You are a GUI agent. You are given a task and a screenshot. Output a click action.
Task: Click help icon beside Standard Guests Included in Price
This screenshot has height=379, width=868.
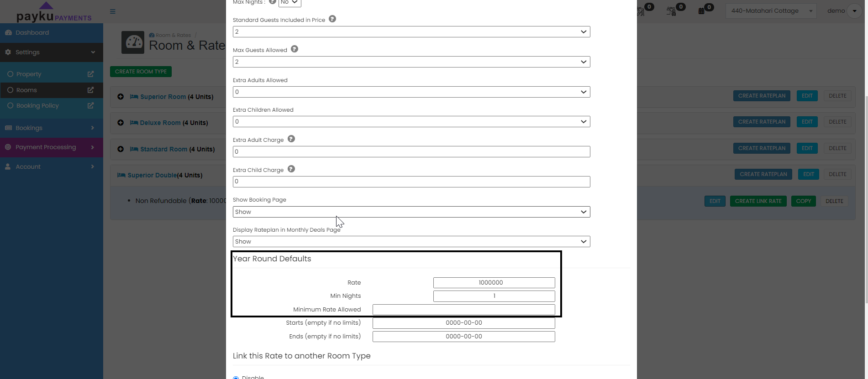[x=332, y=19]
